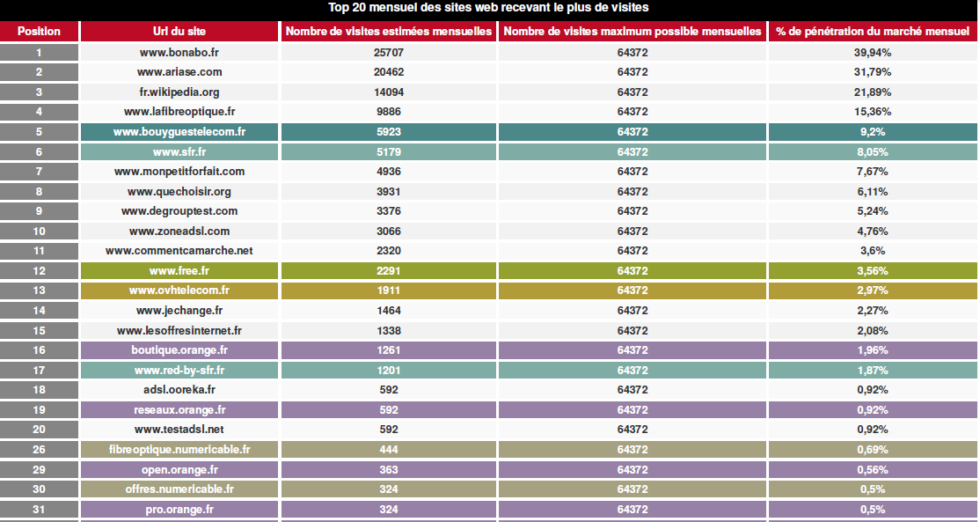The height and width of the screenshot is (522, 980).
Task: Click the visits value 14094
Action: coord(389,92)
